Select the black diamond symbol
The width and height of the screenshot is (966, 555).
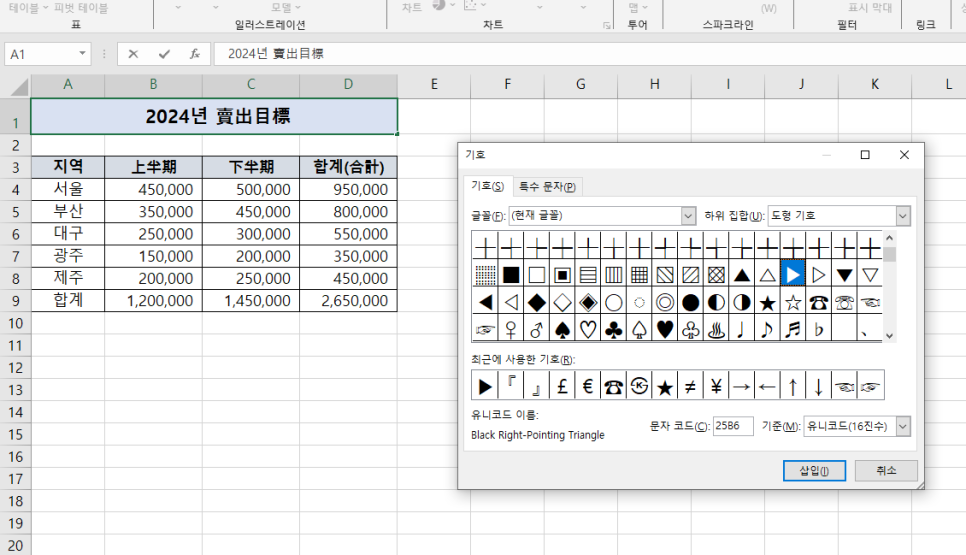pos(537,302)
